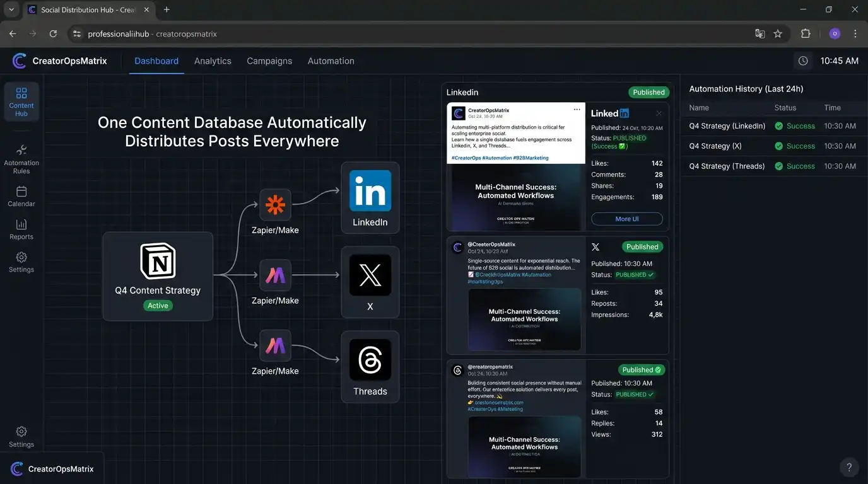Click the Published badge on LinkedIn card
This screenshot has height=484, width=868.
(x=648, y=92)
